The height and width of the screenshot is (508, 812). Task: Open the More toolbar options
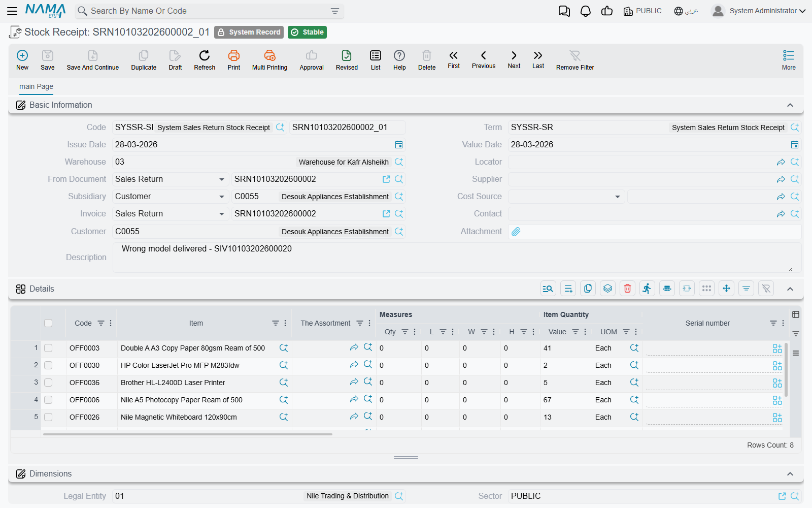[789, 60]
